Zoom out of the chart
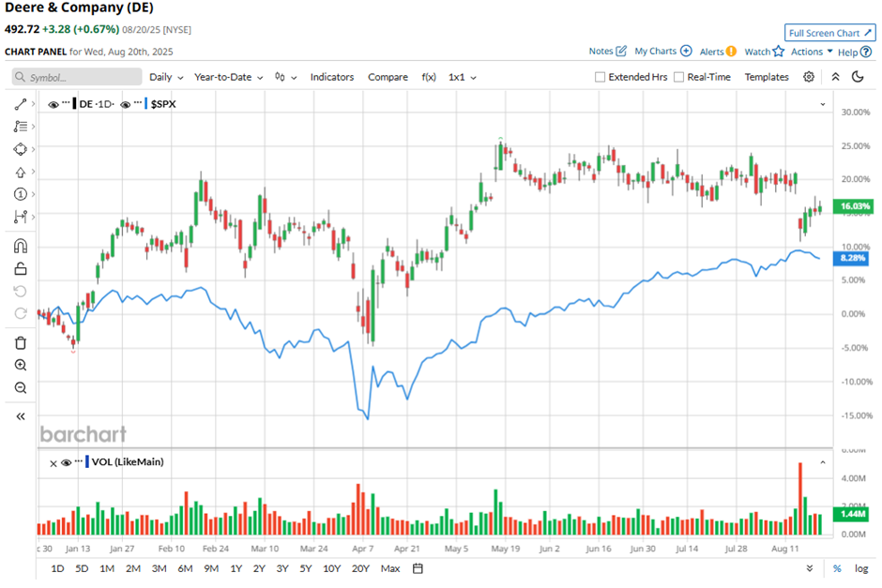This screenshot has height=588, width=882. (21, 388)
